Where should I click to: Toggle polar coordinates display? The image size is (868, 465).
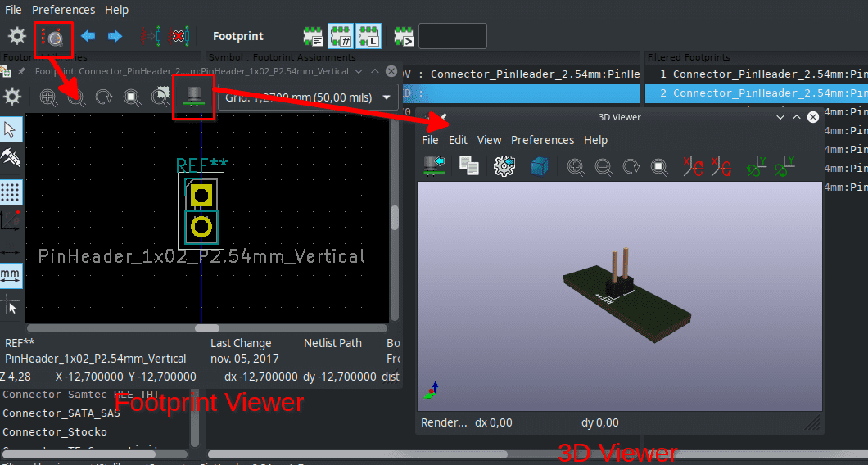(x=11, y=221)
